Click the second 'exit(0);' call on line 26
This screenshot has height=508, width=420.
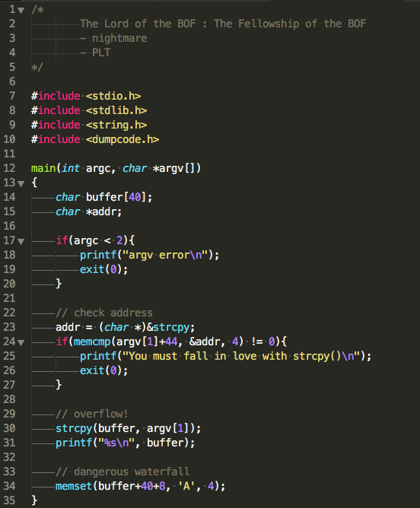tap(104, 370)
